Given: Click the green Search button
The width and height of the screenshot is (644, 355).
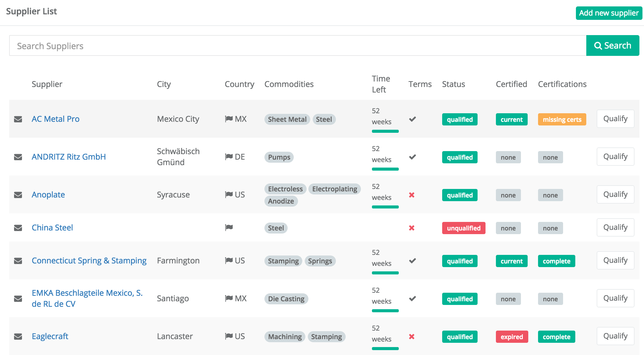Looking at the screenshot, I should tap(613, 45).
